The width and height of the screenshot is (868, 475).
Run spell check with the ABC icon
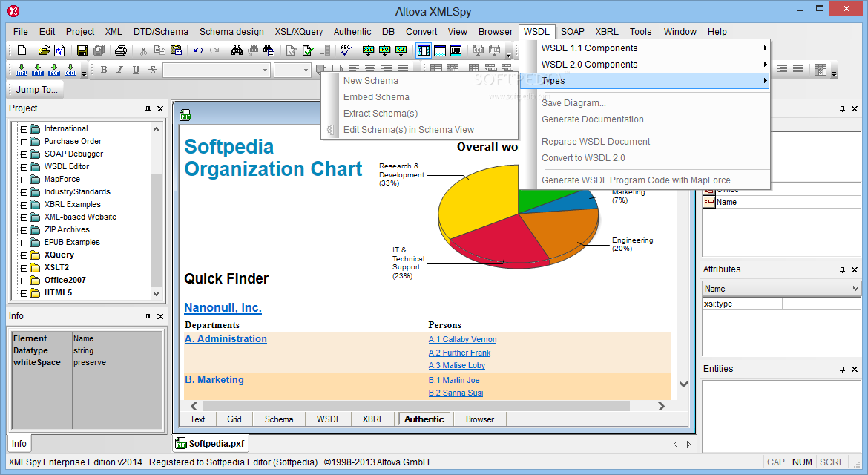pyautogui.click(x=346, y=50)
